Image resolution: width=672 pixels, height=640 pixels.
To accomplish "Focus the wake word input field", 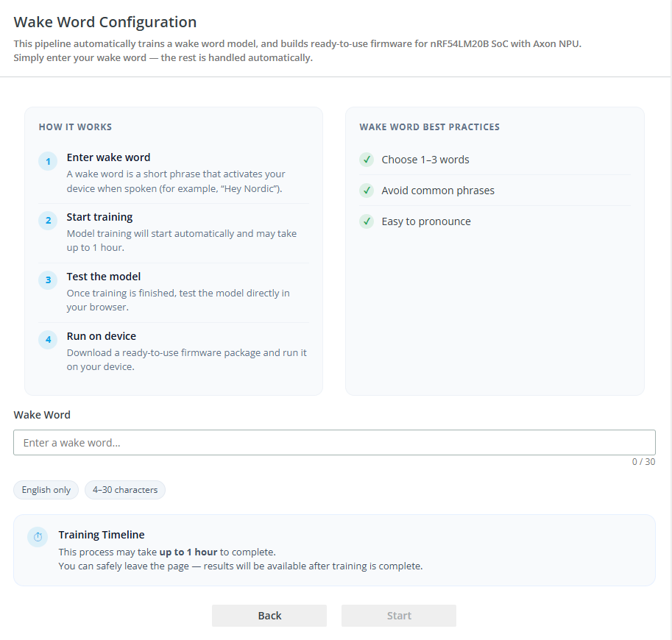I will [334, 443].
